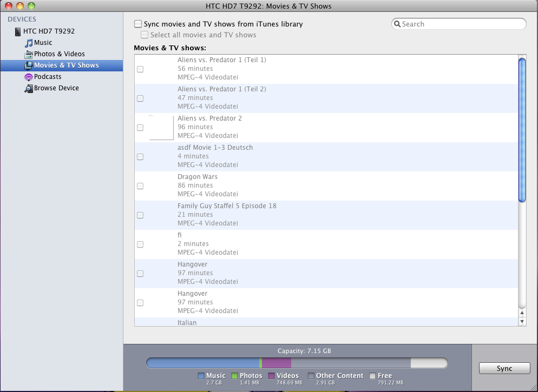Click the title 'Aliens vs. Predator 1 (Teil 1)'

222,60
